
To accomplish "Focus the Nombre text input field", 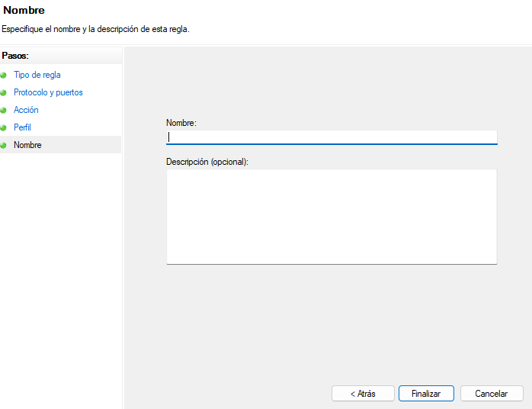I will tap(332, 137).
